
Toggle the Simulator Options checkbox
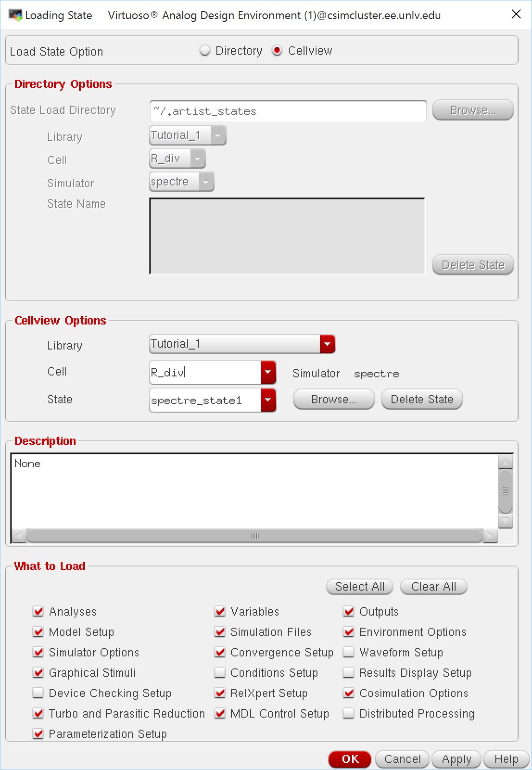pyautogui.click(x=38, y=652)
